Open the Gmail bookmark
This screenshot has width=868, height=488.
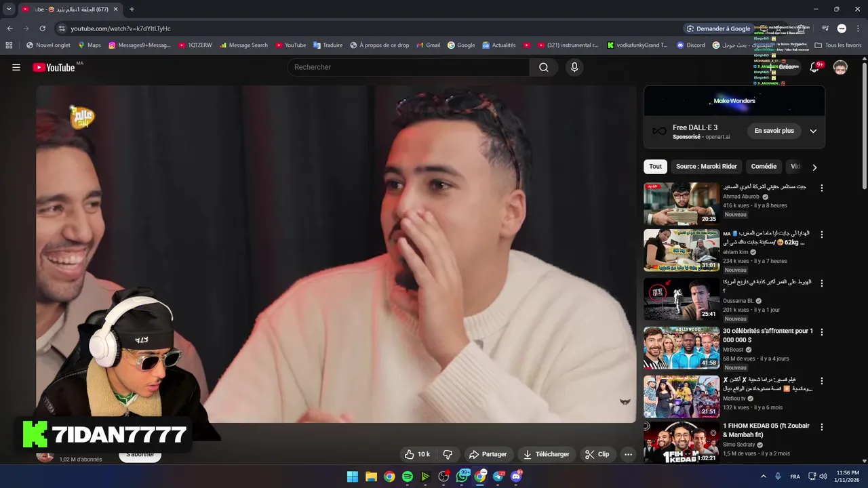428,45
